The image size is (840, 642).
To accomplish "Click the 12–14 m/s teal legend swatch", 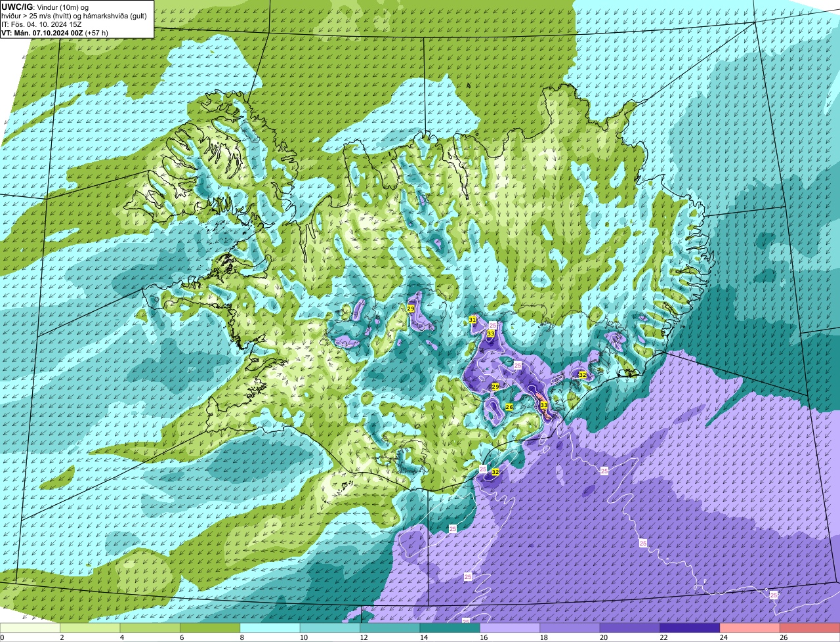I will click(390, 628).
